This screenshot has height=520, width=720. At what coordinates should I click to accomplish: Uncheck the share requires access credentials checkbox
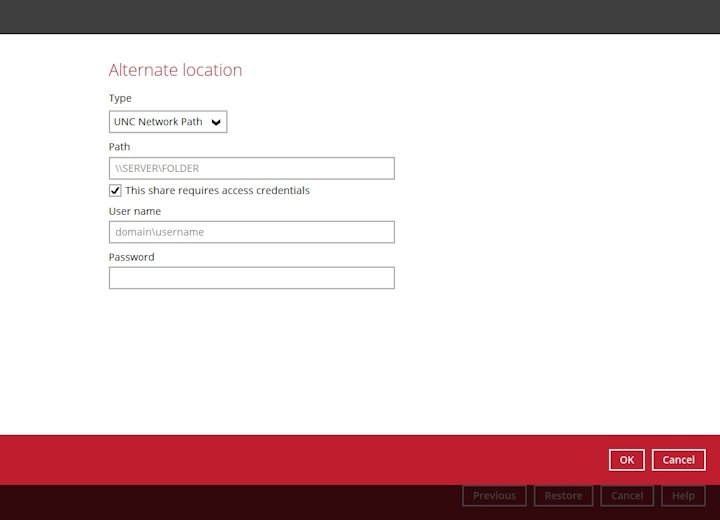tap(115, 190)
